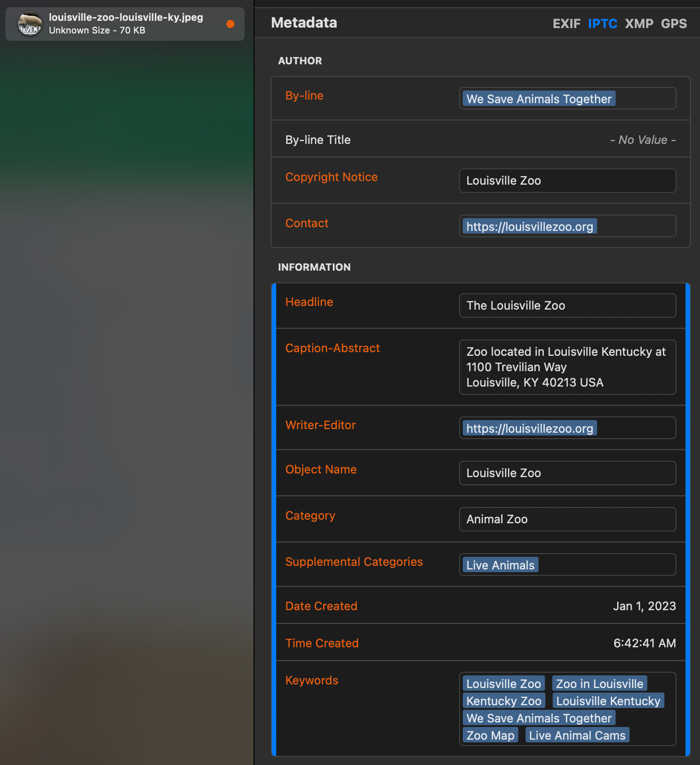The image size is (700, 765).
Task: Click the Category label
Action: 310,516
